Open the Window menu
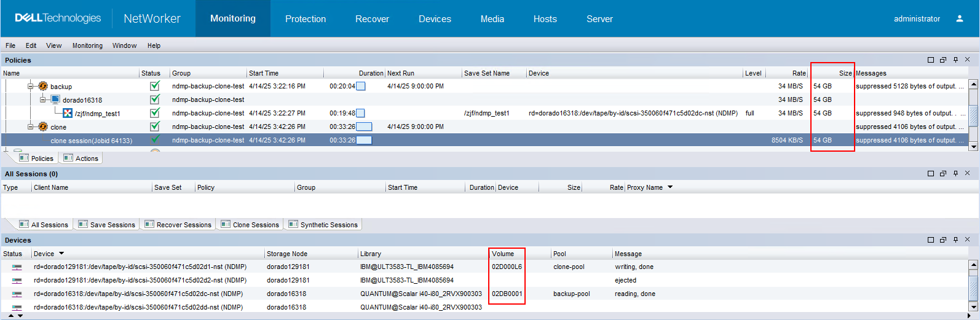 click(x=124, y=45)
